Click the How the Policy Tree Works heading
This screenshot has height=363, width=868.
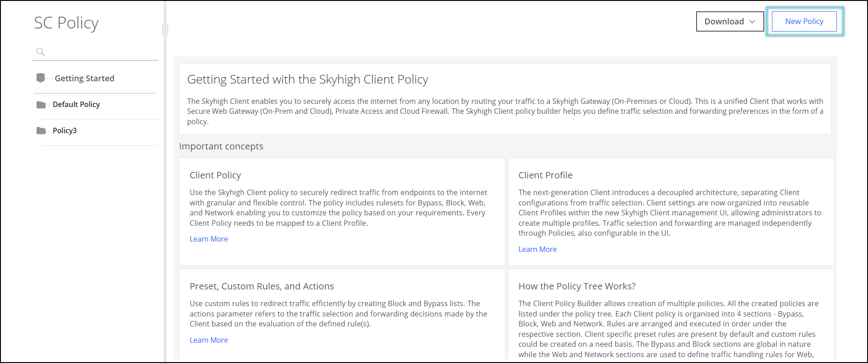pyautogui.click(x=577, y=286)
